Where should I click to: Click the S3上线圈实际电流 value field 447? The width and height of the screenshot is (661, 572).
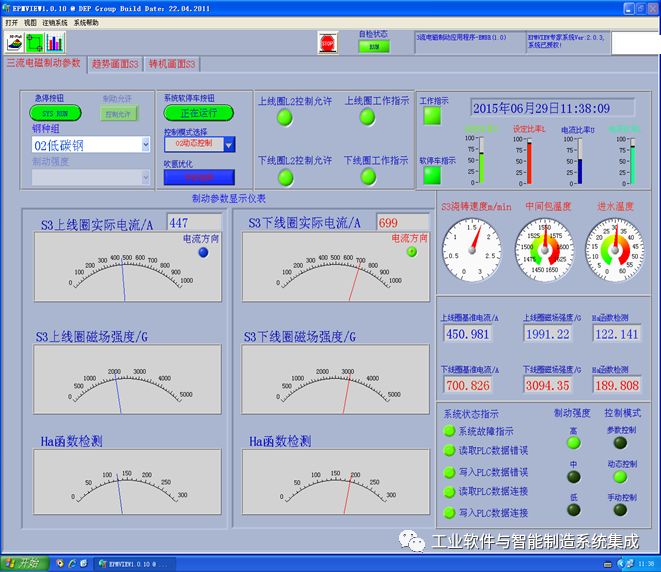click(x=194, y=222)
